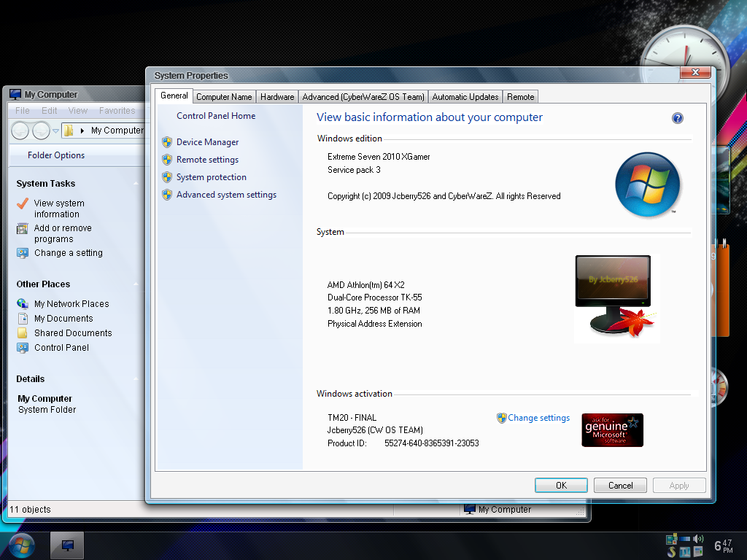
Task: Click Add or remove programs task
Action: click(63, 233)
